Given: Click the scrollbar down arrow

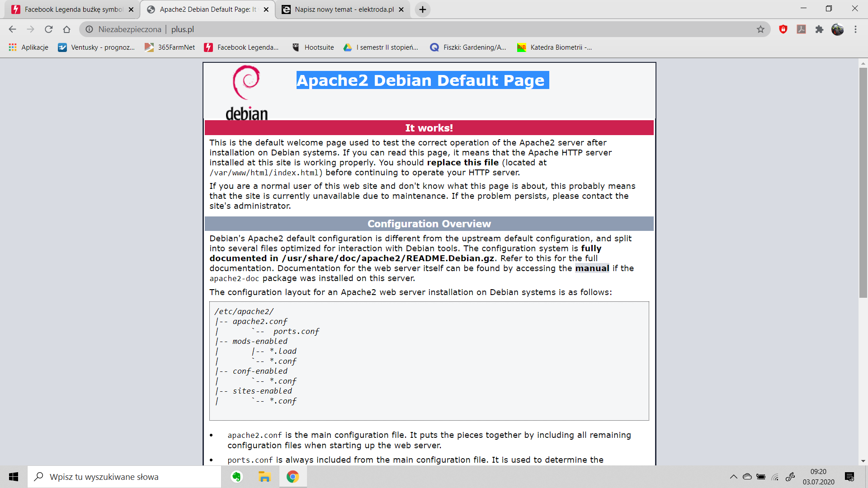Looking at the screenshot, I should (863, 461).
